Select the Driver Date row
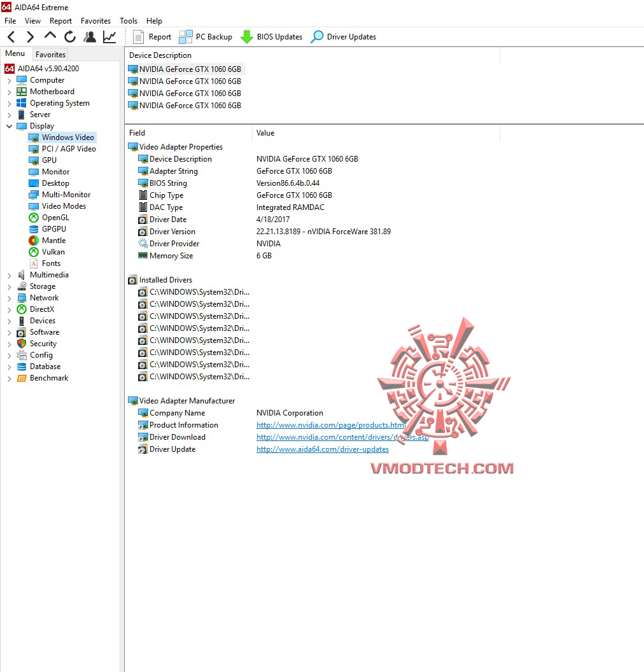The height and width of the screenshot is (672, 644). (214, 220)
